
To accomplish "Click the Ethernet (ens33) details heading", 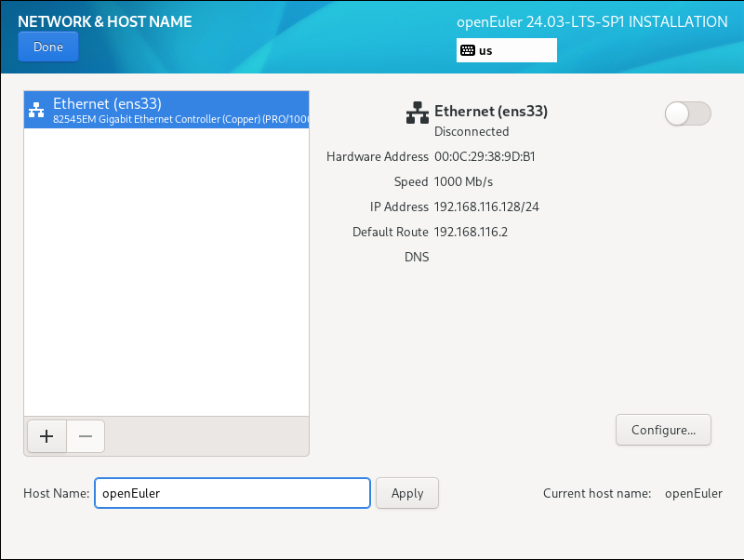I will pyautogui.click(x=491, y=111).
